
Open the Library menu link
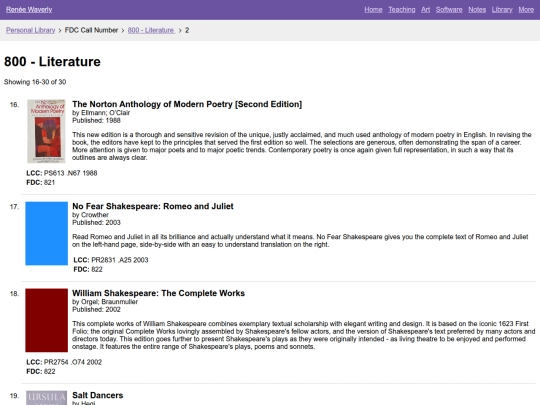(502, 10)
